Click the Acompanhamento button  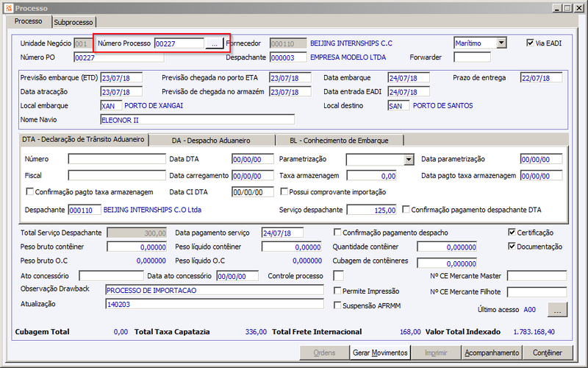pyautogui.click(x=492, y=353)
